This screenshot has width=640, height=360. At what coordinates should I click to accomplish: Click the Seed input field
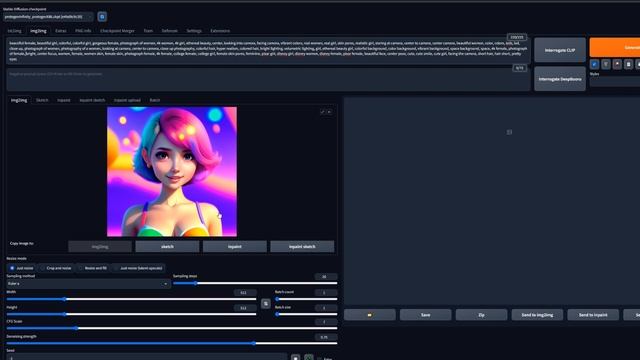pos(147,358)
